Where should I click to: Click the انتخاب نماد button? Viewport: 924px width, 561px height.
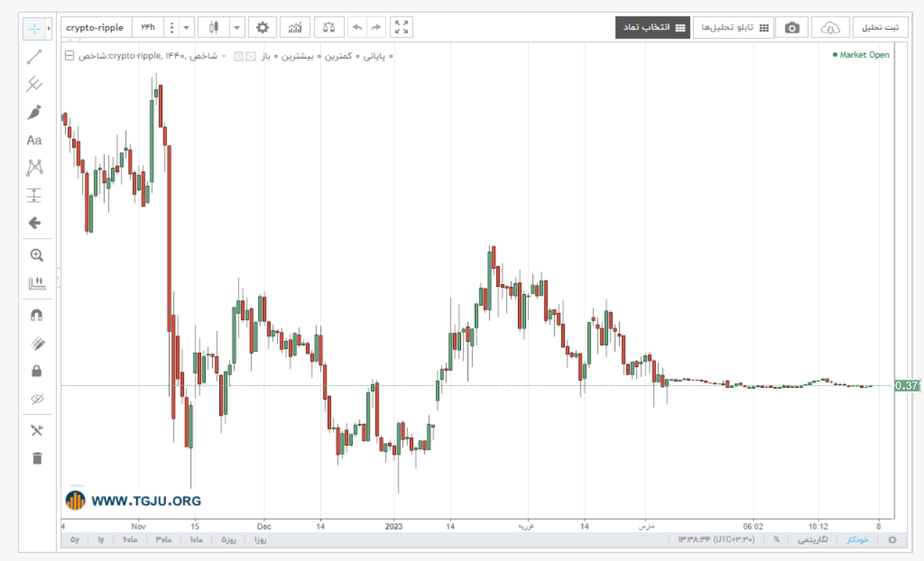[x=653, y=27]
